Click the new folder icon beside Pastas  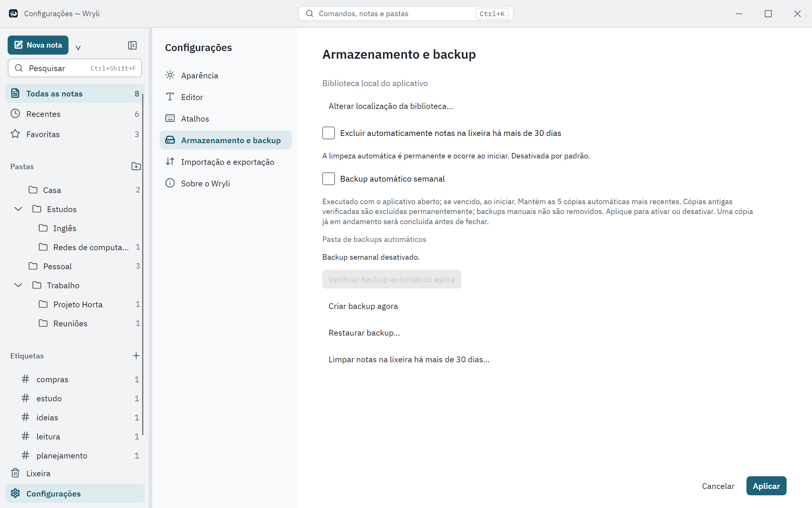(x=136, y=166)
